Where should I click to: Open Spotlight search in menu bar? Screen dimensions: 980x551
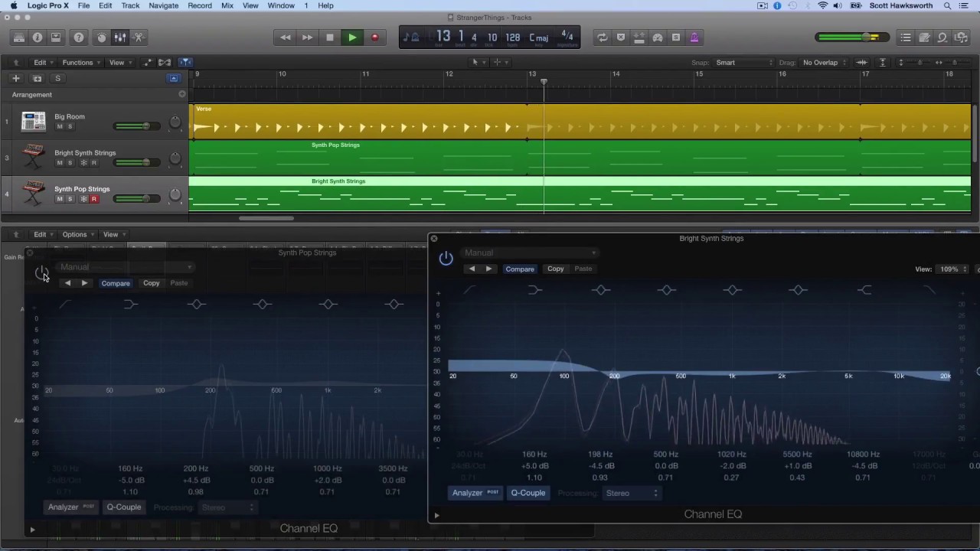947,5
